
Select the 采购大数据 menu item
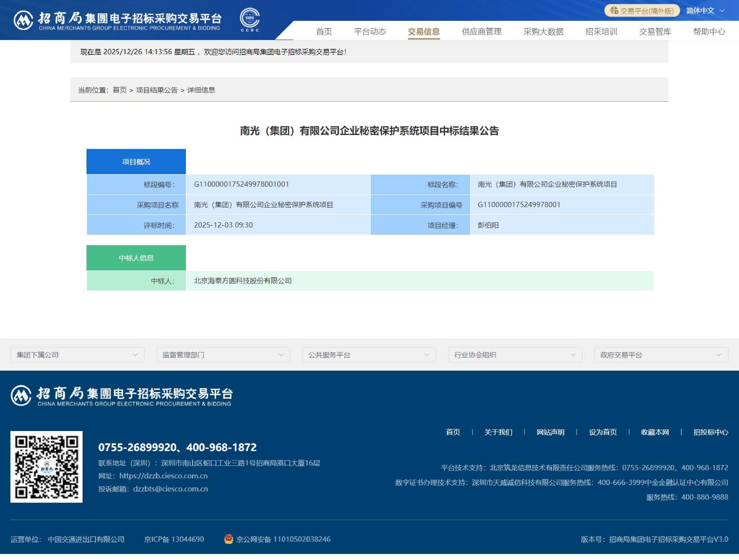pyautogui.click(x=543, y=32)
